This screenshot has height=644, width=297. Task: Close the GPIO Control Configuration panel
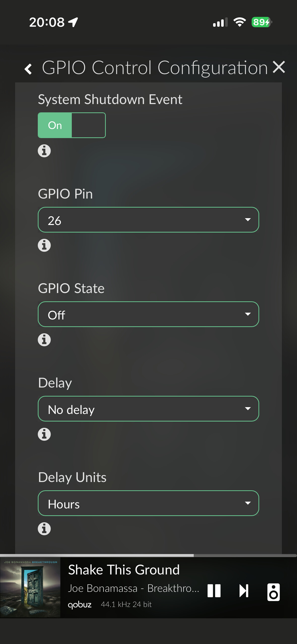279,67
